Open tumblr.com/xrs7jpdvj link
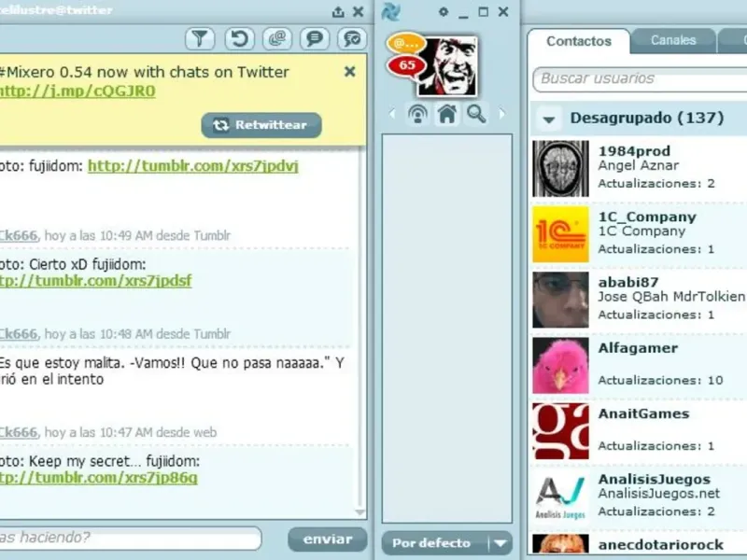 193,166
